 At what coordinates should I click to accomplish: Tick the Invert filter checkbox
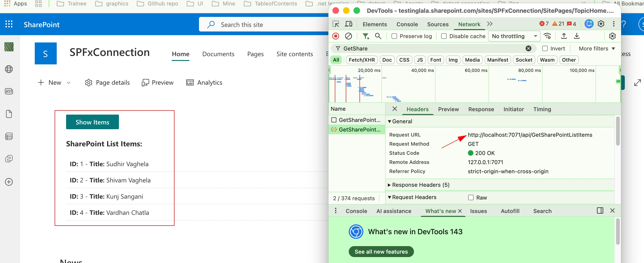tap(545, 48)
